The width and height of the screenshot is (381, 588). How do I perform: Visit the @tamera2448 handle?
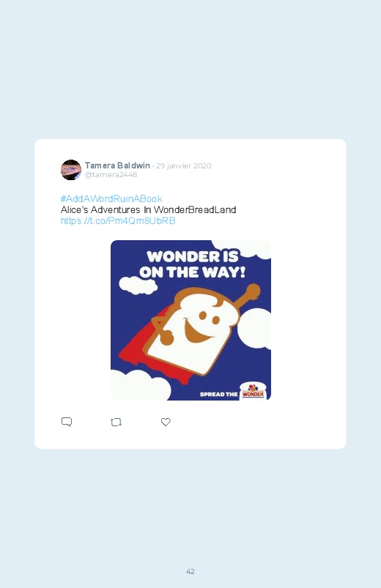point(111,175)
